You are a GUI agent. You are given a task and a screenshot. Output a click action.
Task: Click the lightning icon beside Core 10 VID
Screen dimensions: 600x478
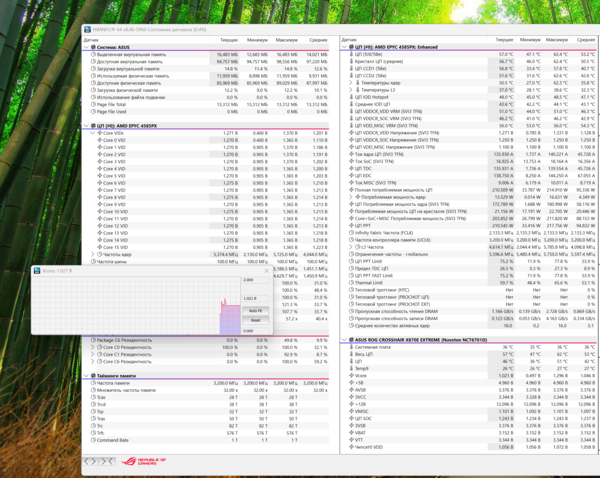[99, 212]
